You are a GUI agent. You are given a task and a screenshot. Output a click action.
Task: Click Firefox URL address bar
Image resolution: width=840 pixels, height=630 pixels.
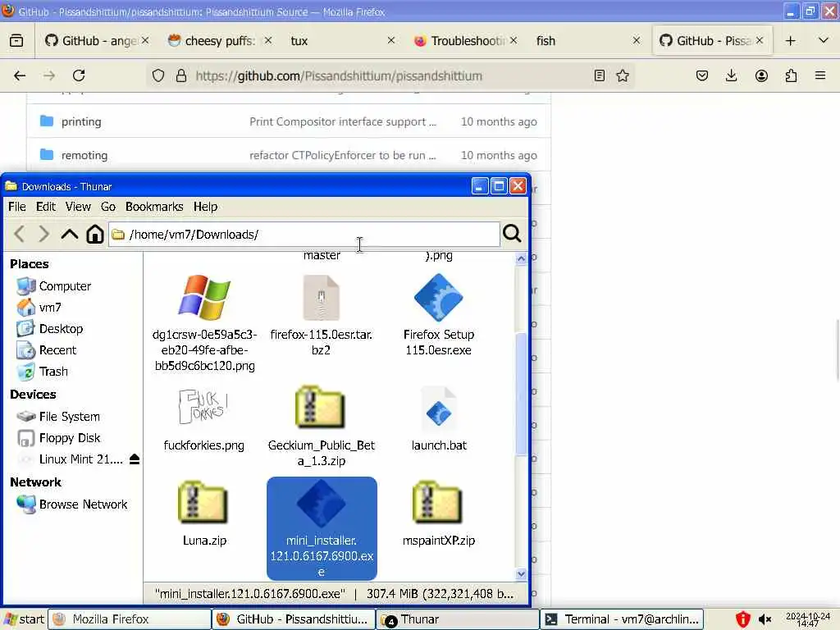(x=391, y=75)
